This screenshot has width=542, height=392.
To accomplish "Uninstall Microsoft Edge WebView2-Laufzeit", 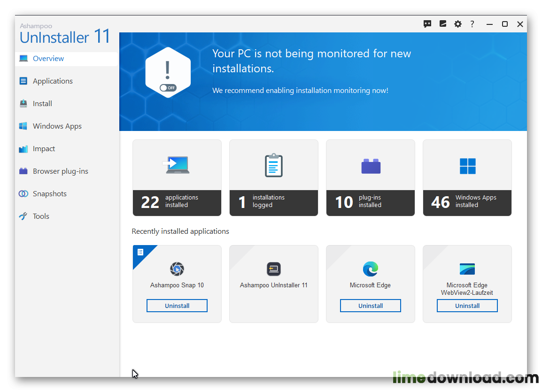I will click(467, 306).
